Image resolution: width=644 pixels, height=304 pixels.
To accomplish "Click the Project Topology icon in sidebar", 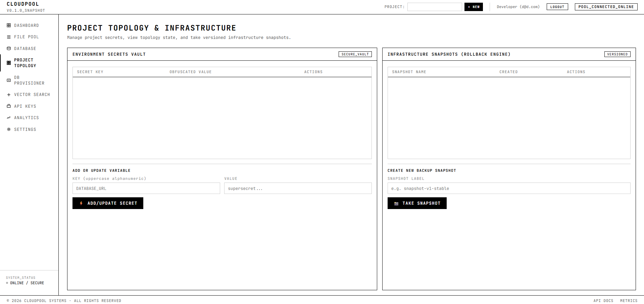I will click(9, 63).
